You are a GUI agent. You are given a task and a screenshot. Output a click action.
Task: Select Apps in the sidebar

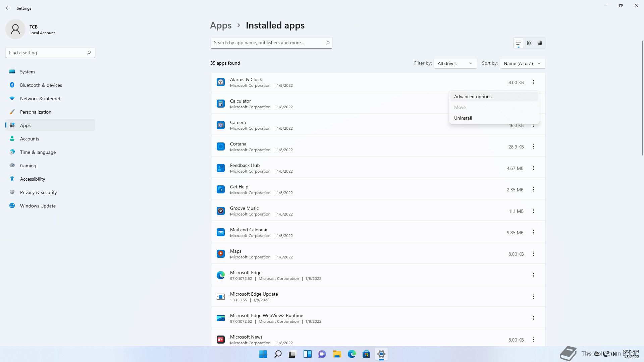[x=50, y=125]
